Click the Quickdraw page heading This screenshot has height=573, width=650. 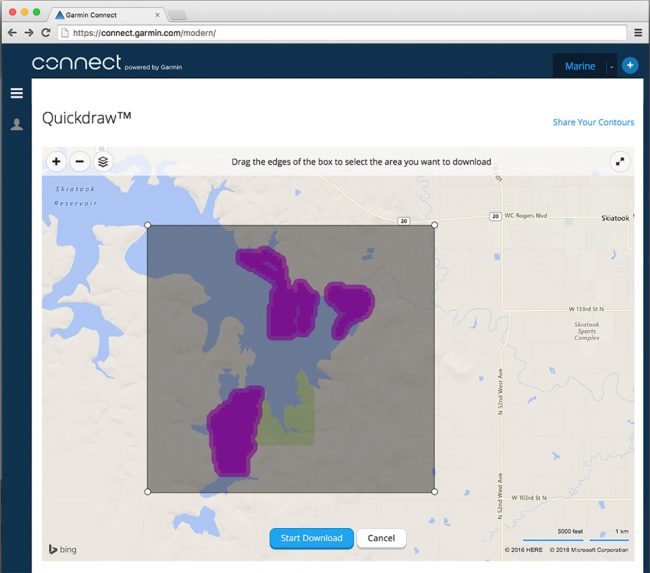tap(87, 118)
